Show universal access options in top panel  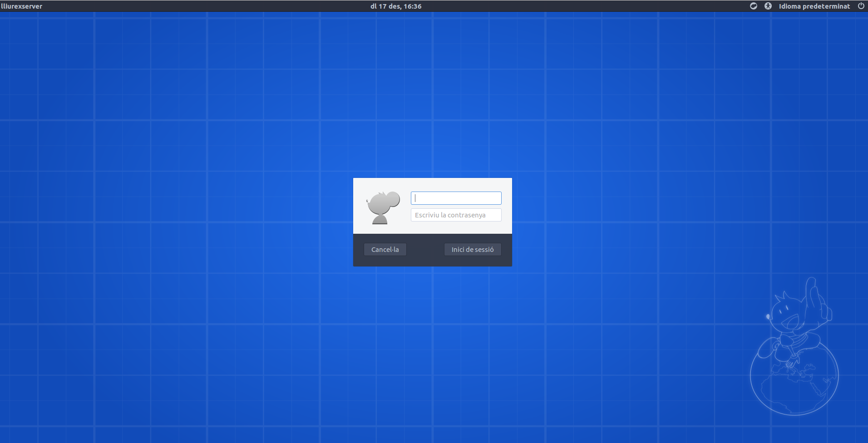point(768,6)
